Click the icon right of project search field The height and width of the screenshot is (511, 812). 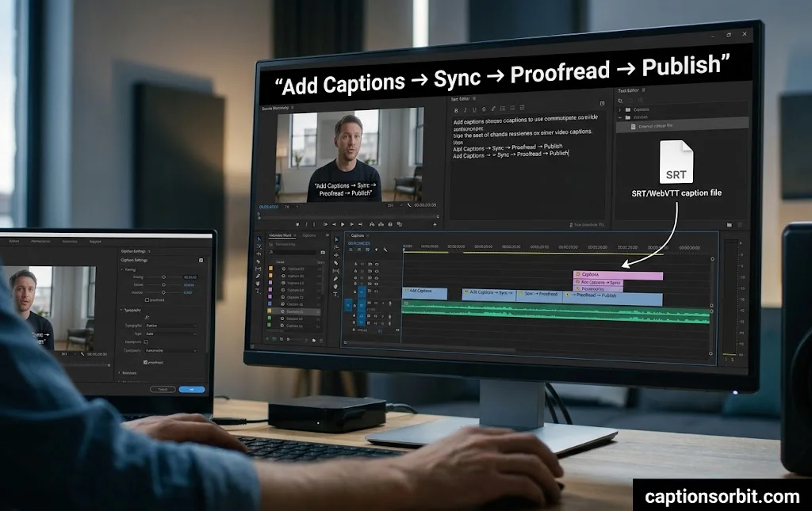click(x=324, y=253)
